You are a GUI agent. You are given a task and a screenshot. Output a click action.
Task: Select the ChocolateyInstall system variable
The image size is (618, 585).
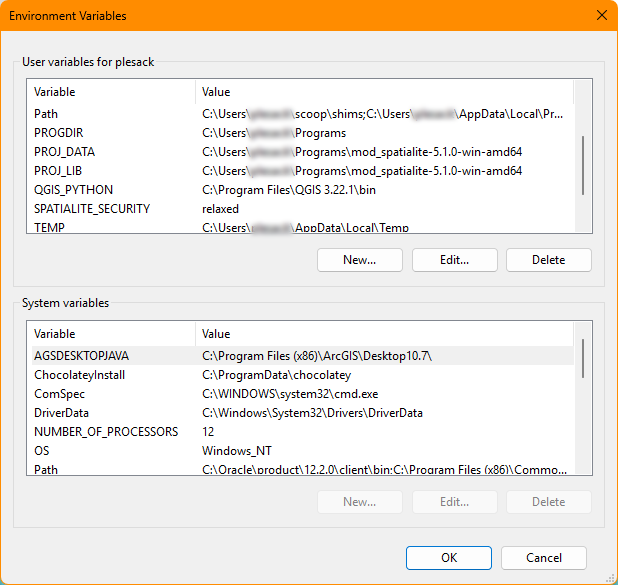tap(79, 375)
